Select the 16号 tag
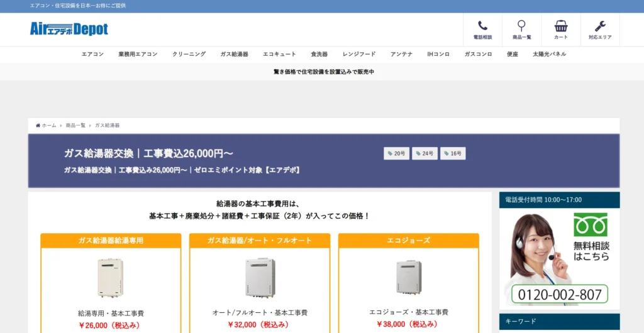Image resolution: width=644 pixels, height=333 pixels. click(453, 153)
